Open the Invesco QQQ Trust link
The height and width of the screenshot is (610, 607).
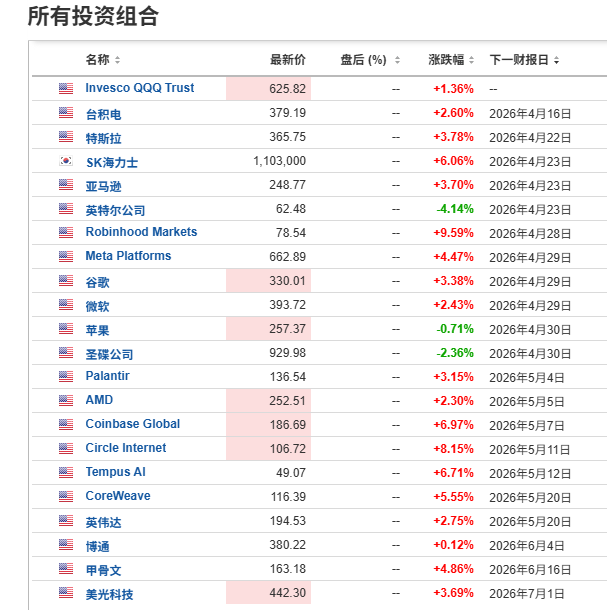tap(140, 88)
